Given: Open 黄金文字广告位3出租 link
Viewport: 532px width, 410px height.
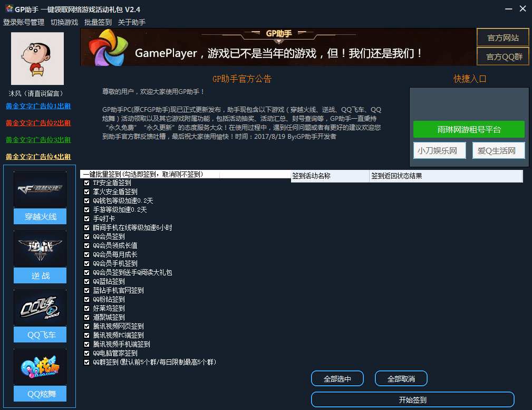Looking at the screenshot, I should (38, 140).
